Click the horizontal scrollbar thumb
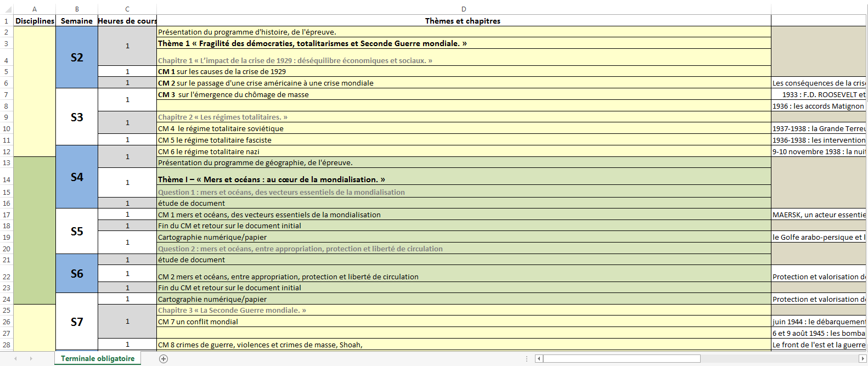Screen dimensions: 868x366 point(621,359)
